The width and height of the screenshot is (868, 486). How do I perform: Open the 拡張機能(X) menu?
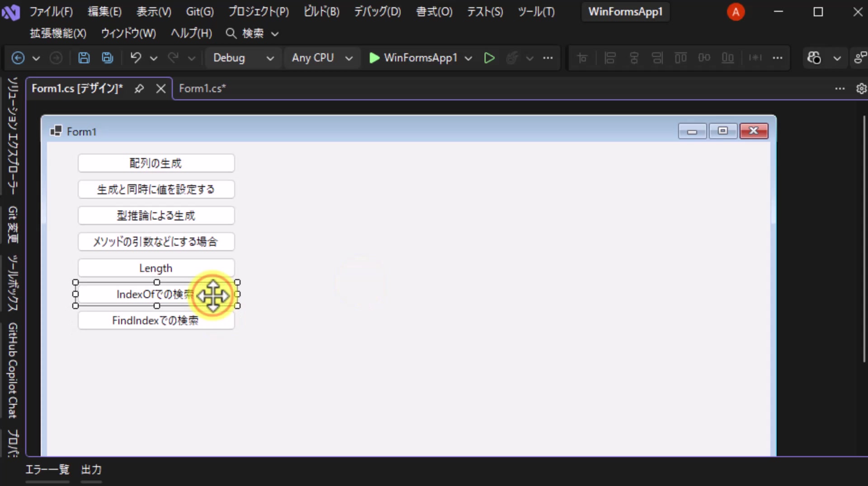click(58, 33)
